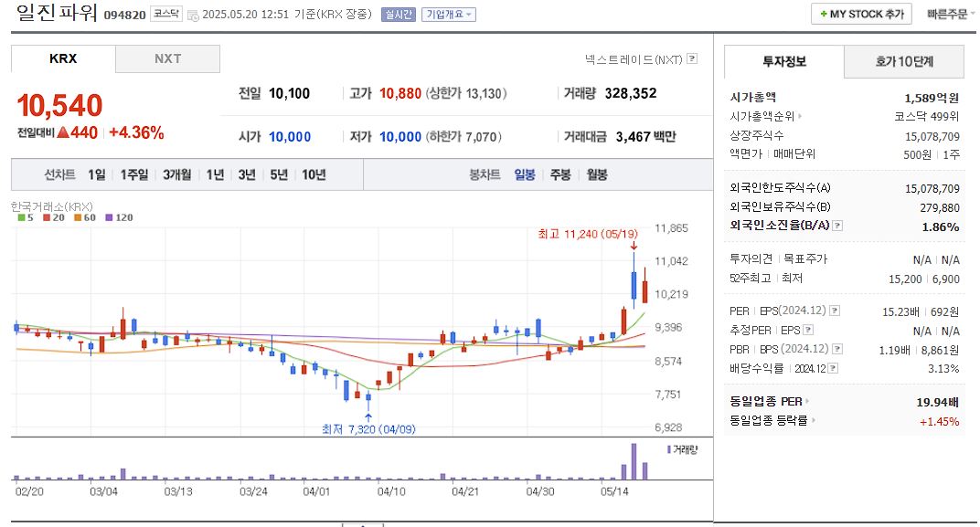This screenshot has height=527, width=980.
Task: Click the clock icon before the 기준 date
Action: tap(192, 15)
